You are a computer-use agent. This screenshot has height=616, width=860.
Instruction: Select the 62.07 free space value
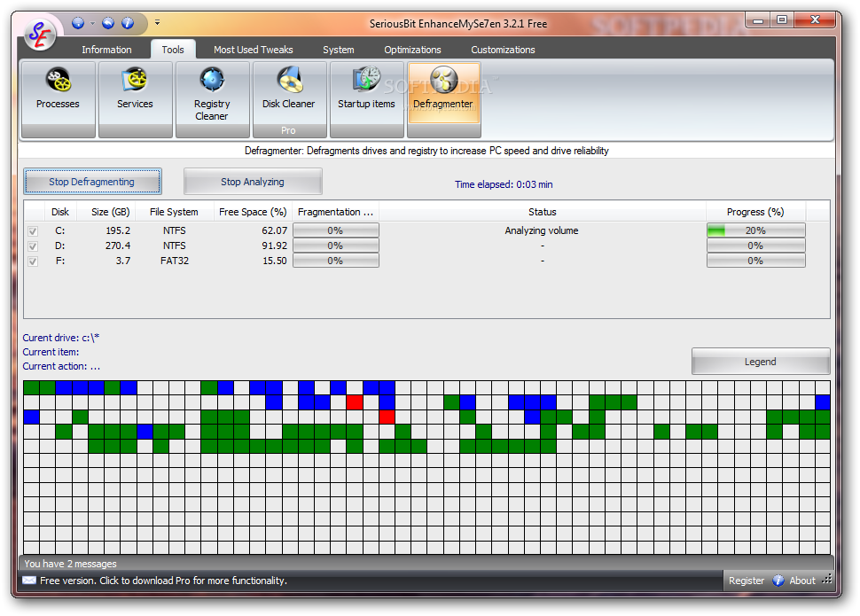click(274, 230)
